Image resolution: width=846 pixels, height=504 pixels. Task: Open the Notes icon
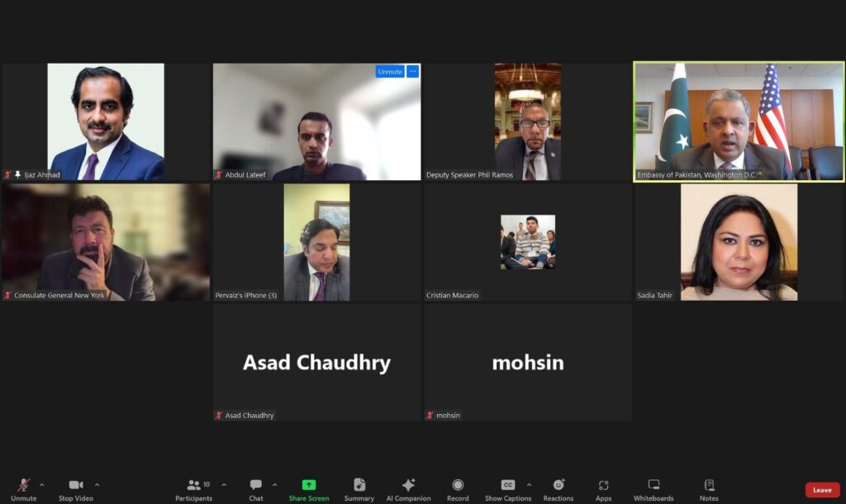pyautogui.click(x=709, y=484)
